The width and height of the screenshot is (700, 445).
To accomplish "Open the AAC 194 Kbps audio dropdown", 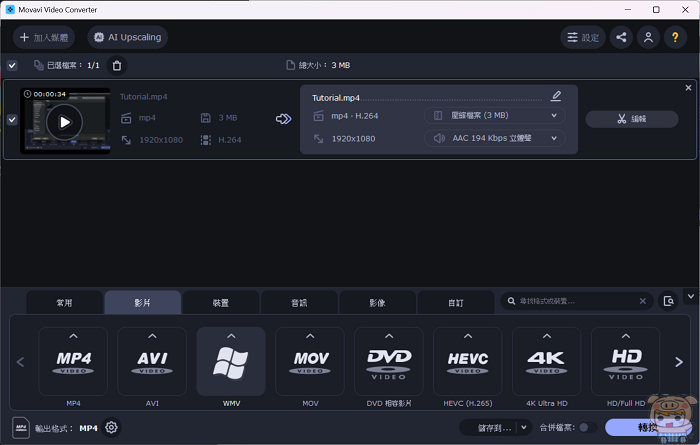I will click(x=494, y=138).
